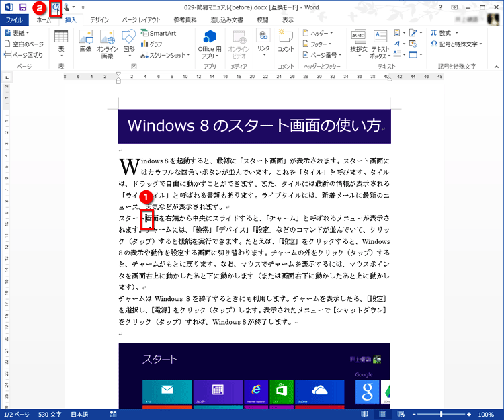This screenshot has width=504, height=420.
Task: Click the Start screen screenshot image in document
Action: 254,376
